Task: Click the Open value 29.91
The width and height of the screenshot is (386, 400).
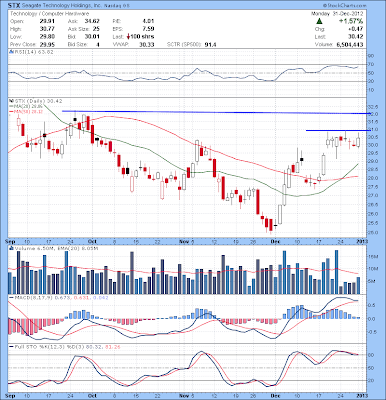Action: pos(48,21)
